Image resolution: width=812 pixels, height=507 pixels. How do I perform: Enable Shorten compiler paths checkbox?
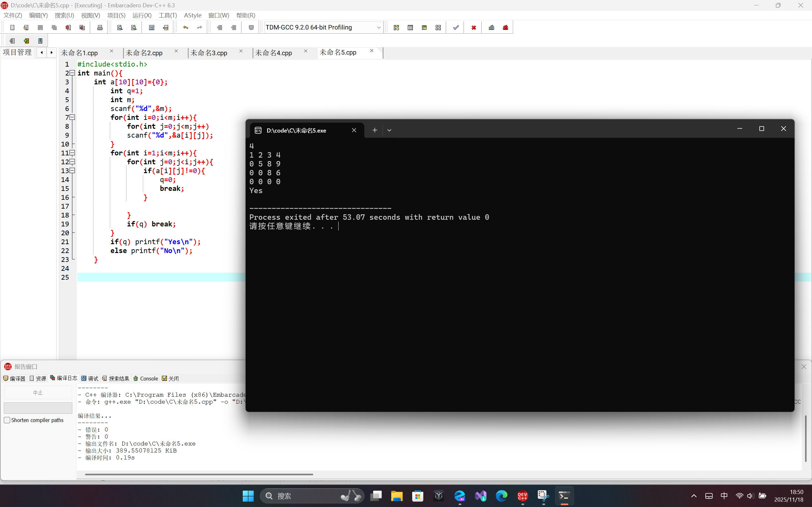coord(7,420)
